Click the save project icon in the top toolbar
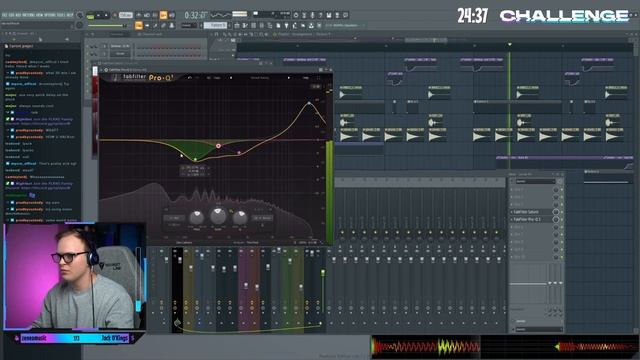640x360 pixels. (x=329, y=15)
